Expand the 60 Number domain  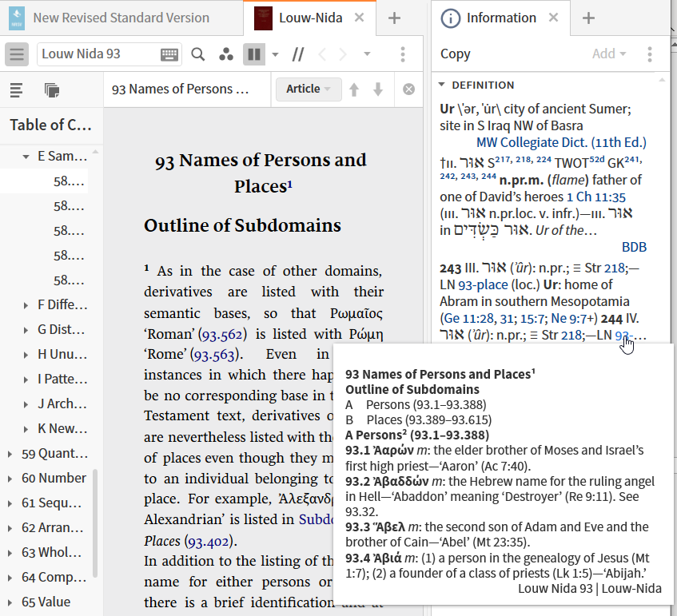(10, 479)
